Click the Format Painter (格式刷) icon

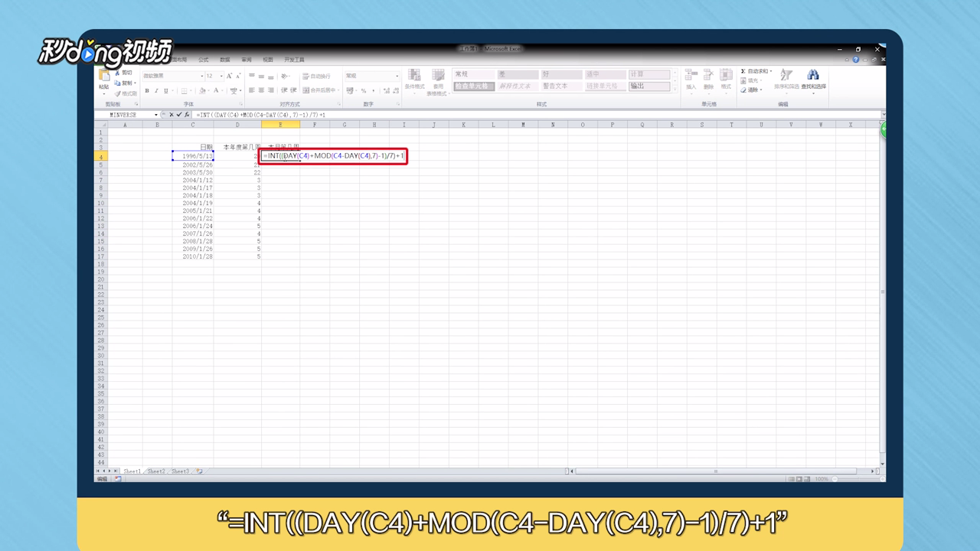[x=117, y=93]
